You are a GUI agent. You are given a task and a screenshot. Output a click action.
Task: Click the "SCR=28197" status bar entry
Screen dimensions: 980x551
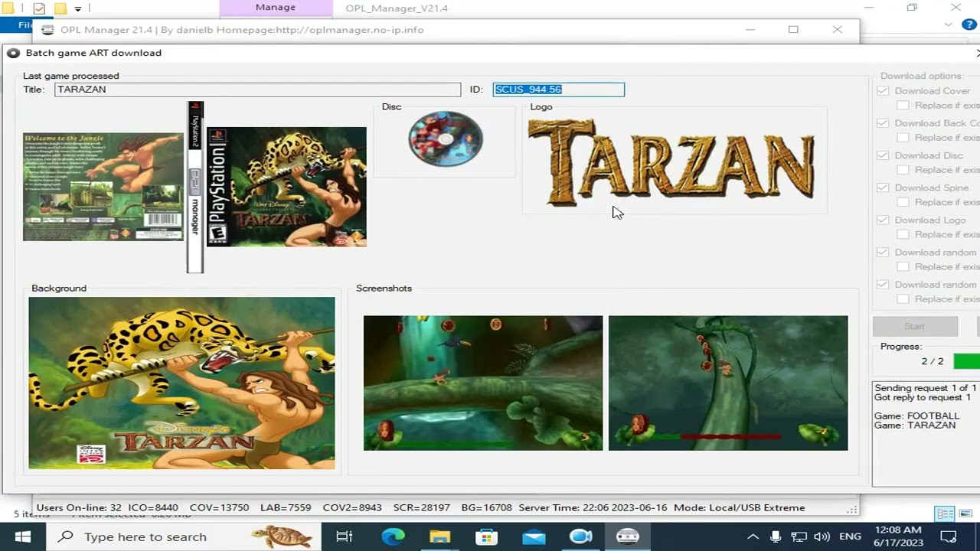pos(422,507)
